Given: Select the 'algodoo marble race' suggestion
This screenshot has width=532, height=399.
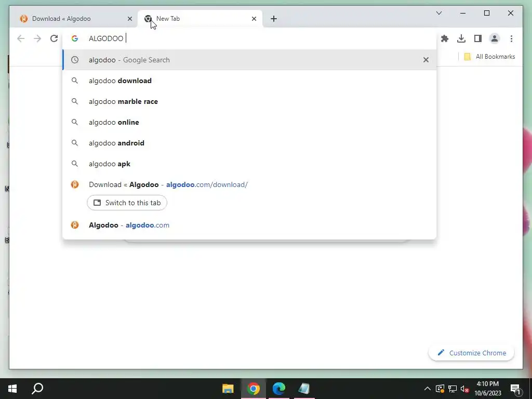Looking at the screenshot, I should click(249, 101).
